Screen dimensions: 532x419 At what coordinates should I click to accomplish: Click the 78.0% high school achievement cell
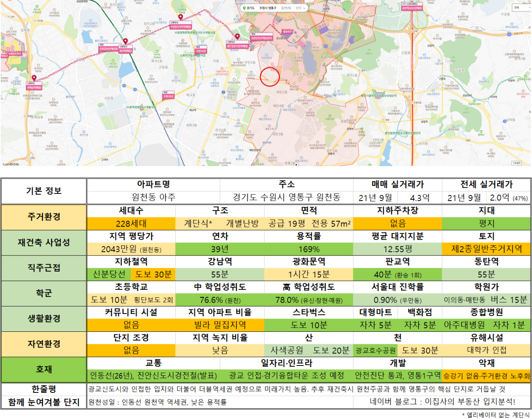[309, 300]
